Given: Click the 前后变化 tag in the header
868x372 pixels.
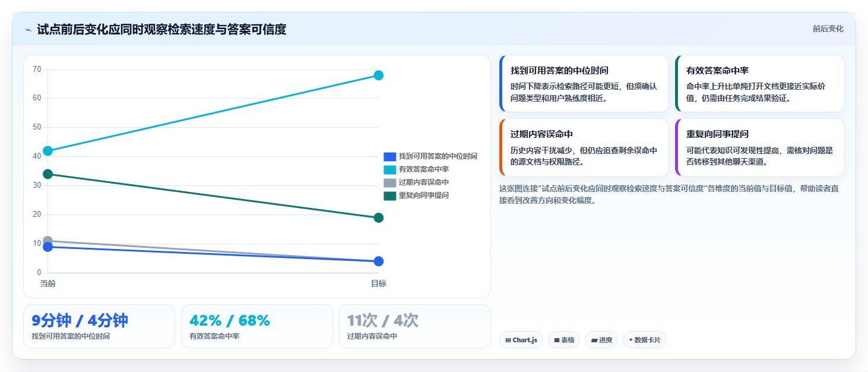Looking at the screenshot, I should click(x=828, y=29).
